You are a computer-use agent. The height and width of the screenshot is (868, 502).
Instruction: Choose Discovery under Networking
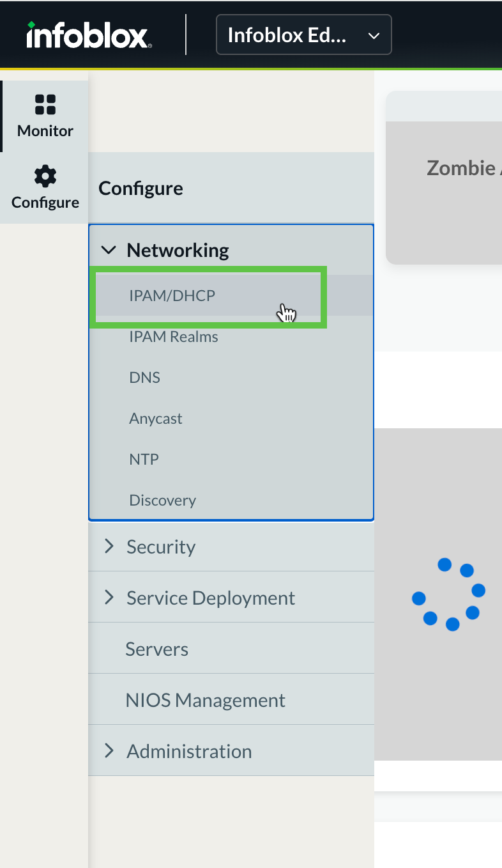(163, 500)
